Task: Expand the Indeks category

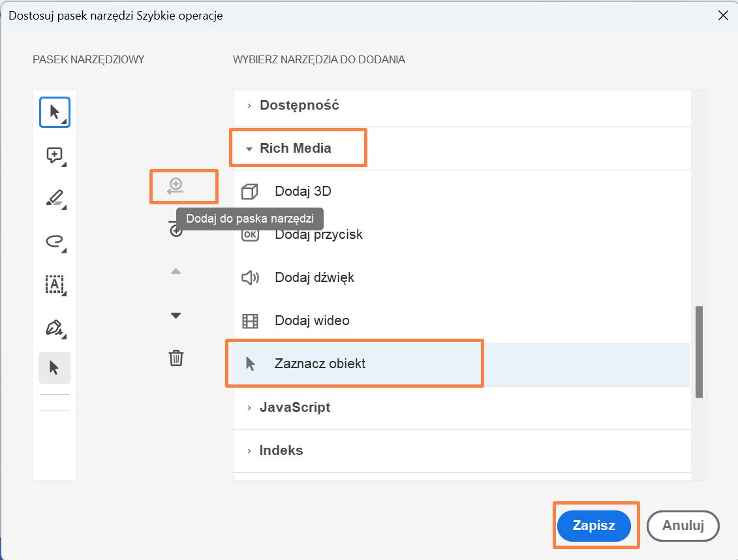Action: (281, 450)
